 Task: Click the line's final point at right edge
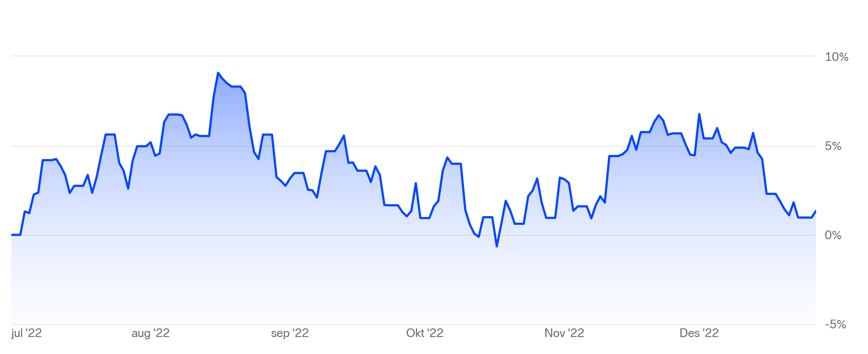click(815, 211)
